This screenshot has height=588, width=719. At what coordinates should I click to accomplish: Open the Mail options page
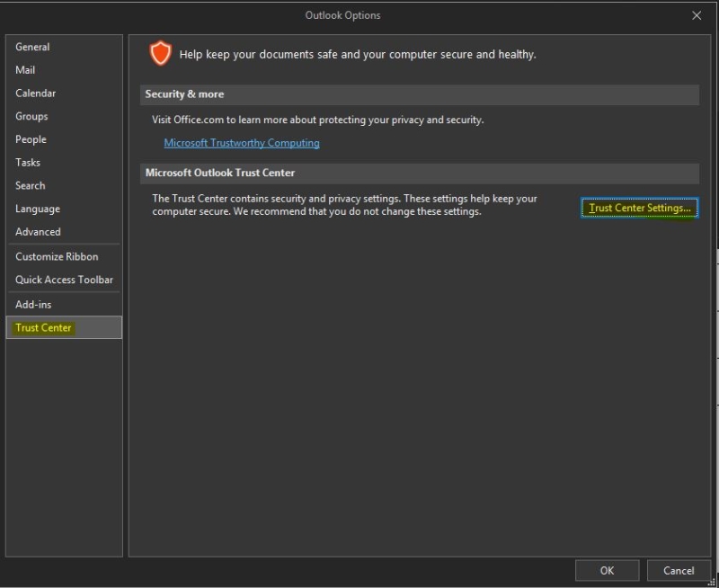(26, 69)
